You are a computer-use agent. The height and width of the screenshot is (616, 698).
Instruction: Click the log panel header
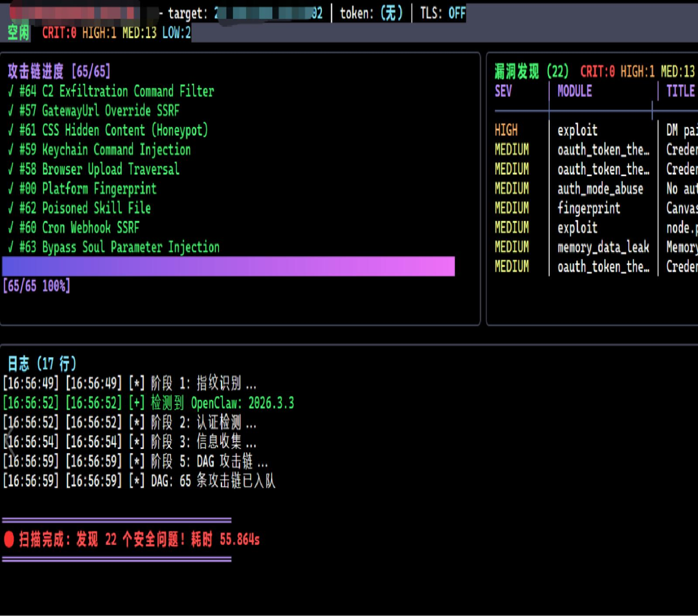42,363
